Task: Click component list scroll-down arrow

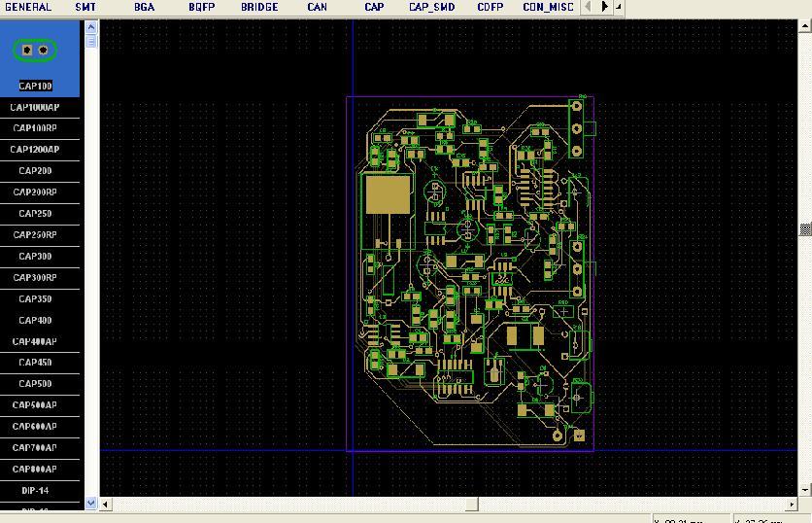Action: click(x=92, y=503)
